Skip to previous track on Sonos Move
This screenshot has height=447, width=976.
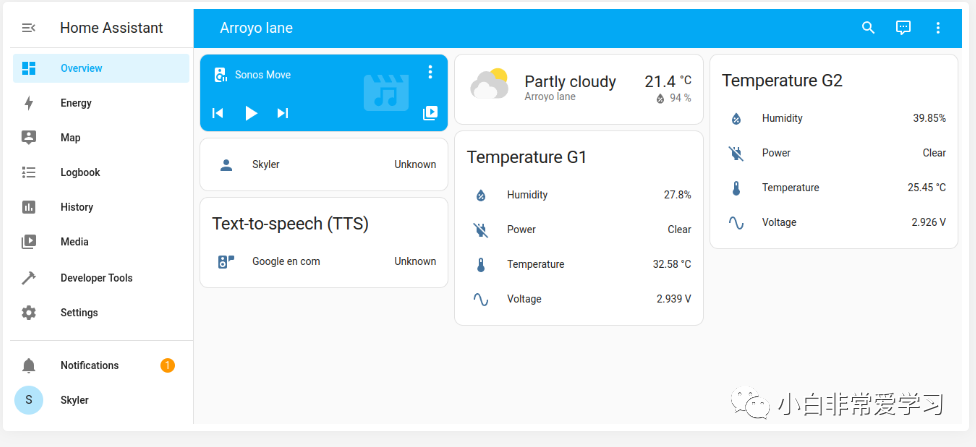point(217,113)
